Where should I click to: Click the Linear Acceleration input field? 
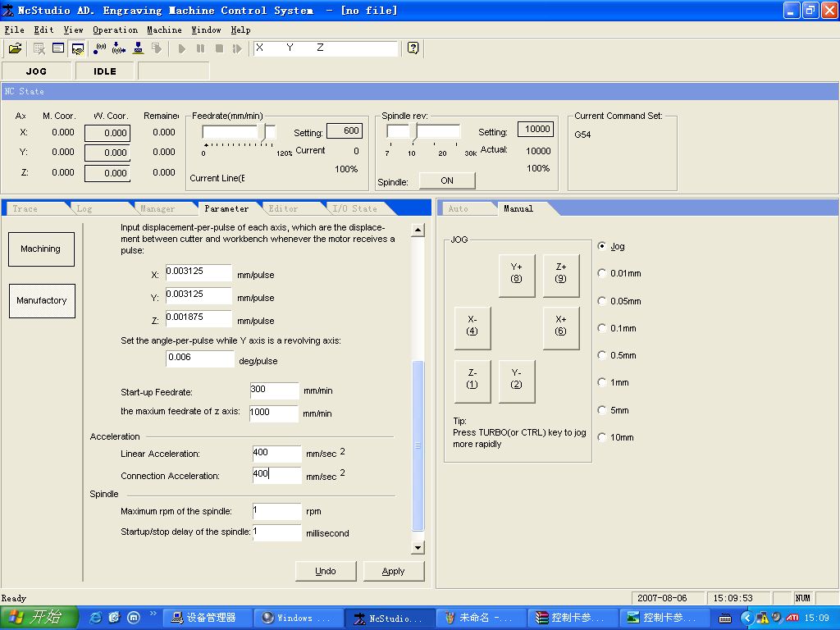276,453
